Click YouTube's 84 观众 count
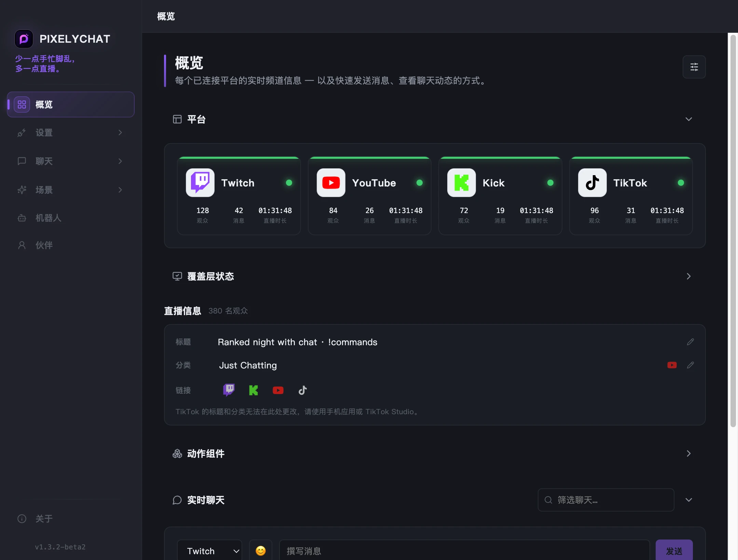Viewport: 738px width, 560px height. click(333, 215)
